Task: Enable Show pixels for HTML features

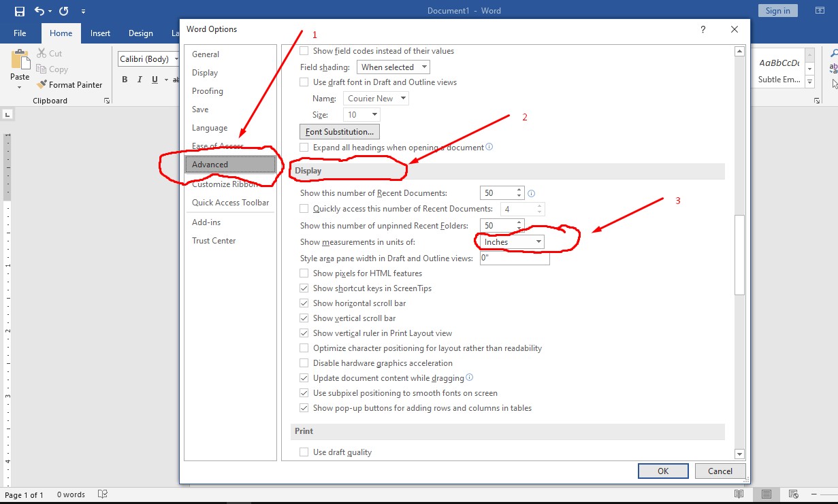Action: (304, 273)
